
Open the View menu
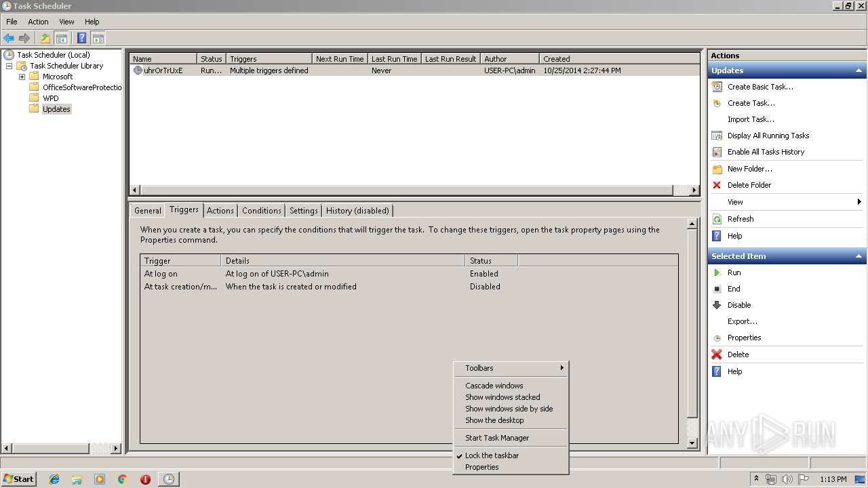click(x=66, y=22)
